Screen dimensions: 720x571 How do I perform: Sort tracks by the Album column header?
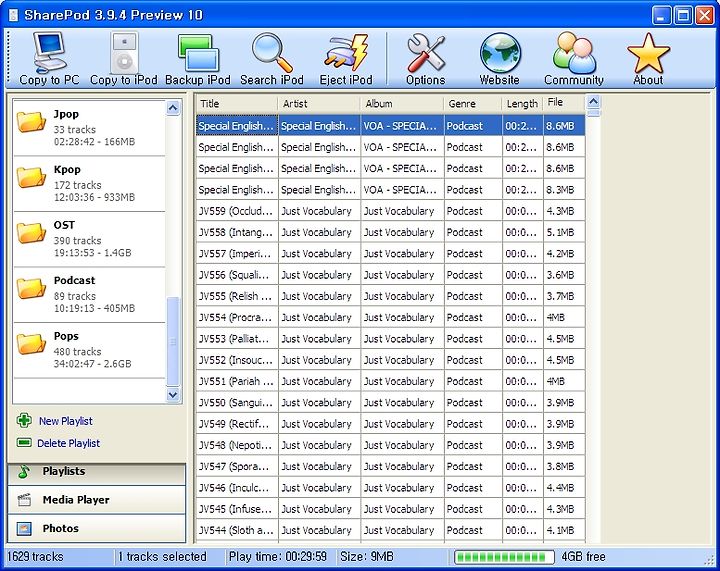tap(402, 104)
